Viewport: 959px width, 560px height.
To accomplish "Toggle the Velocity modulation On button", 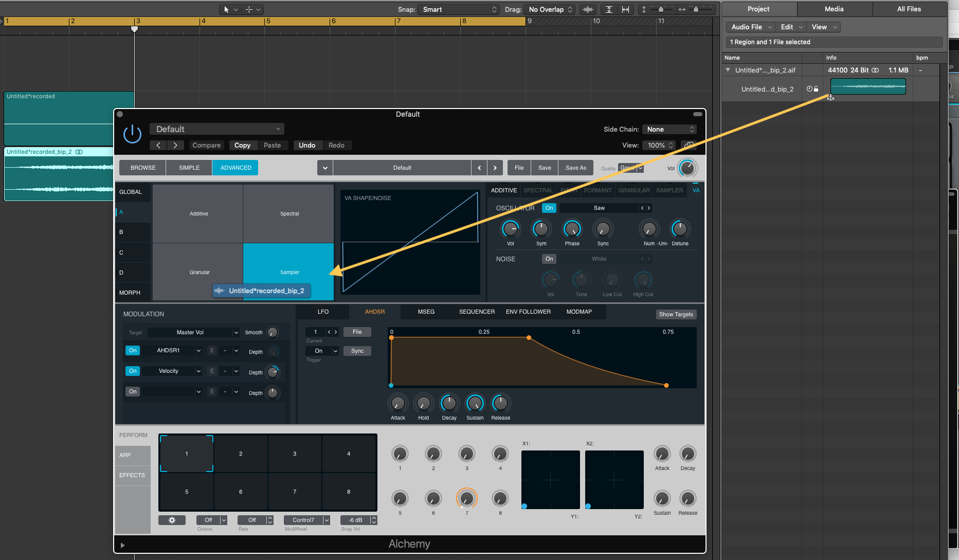I will [133, 371].
